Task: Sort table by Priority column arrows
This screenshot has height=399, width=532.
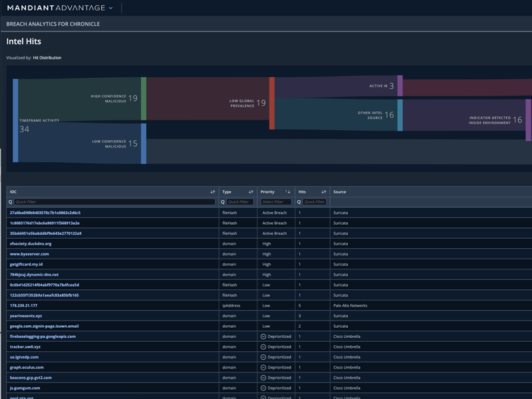Action: tap(288, 192)
